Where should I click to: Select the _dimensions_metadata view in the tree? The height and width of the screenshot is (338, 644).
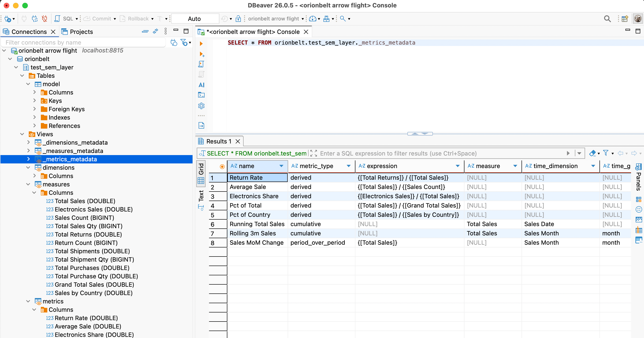click(75, 143)
